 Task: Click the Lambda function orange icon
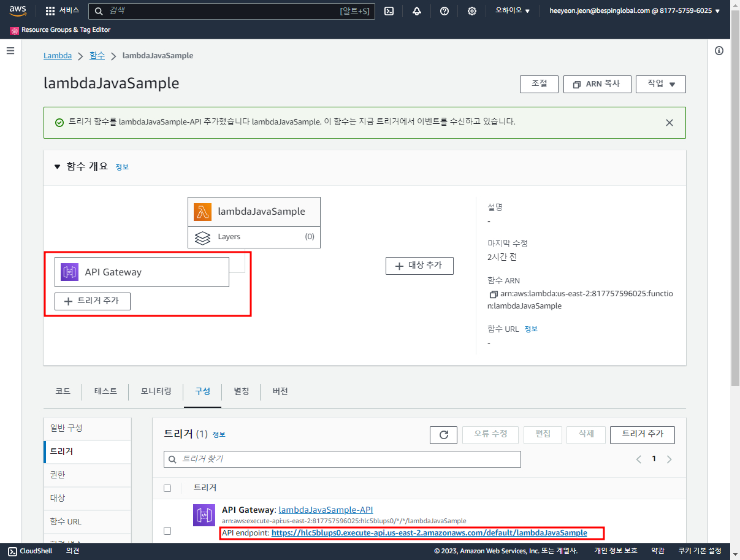[x=202, y=212]
